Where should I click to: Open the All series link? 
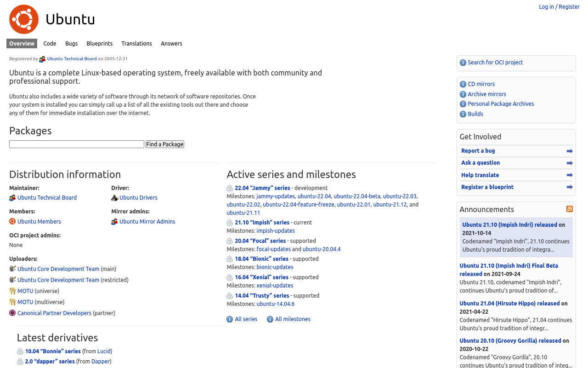click(246, 319)
